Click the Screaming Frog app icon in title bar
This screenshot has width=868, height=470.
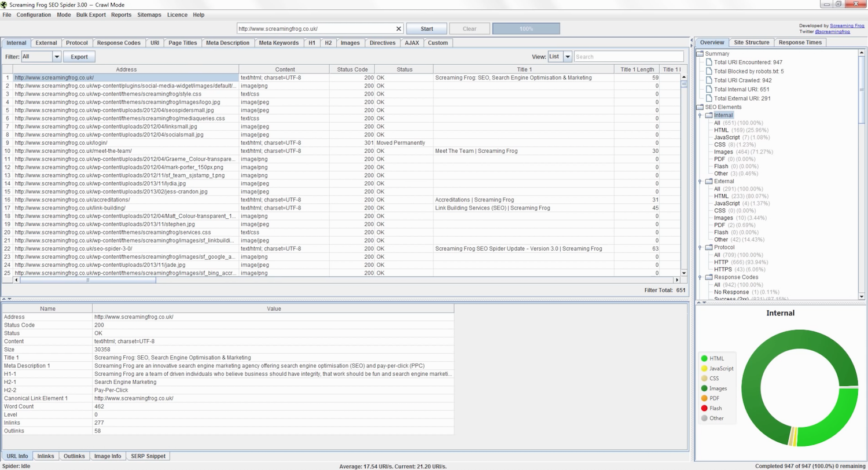pos(4,5)
